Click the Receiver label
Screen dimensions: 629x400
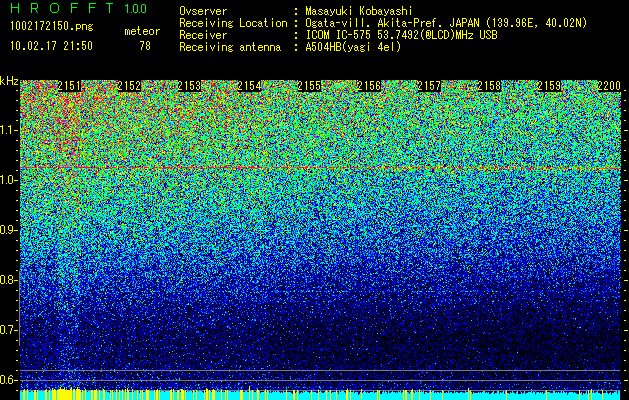[203, 35]
